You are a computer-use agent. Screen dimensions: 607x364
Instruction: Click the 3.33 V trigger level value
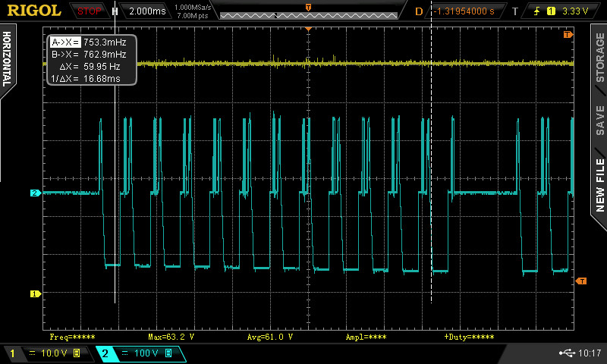coord(577,11)
